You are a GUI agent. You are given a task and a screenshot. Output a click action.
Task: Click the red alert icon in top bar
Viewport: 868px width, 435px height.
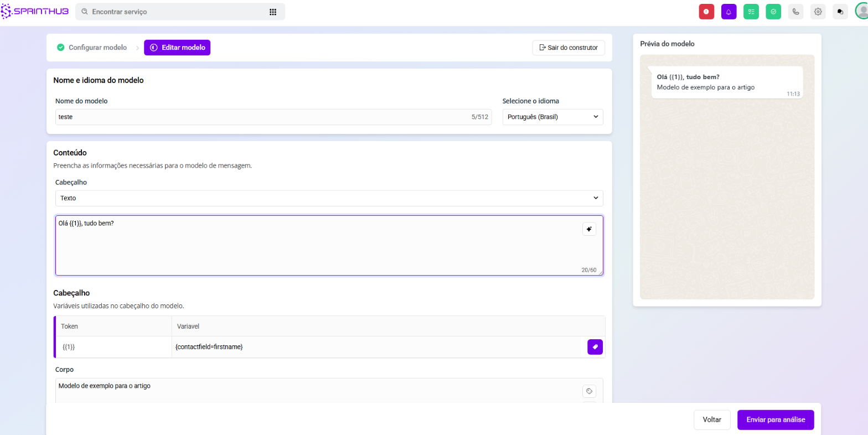(x=706, y=12)
